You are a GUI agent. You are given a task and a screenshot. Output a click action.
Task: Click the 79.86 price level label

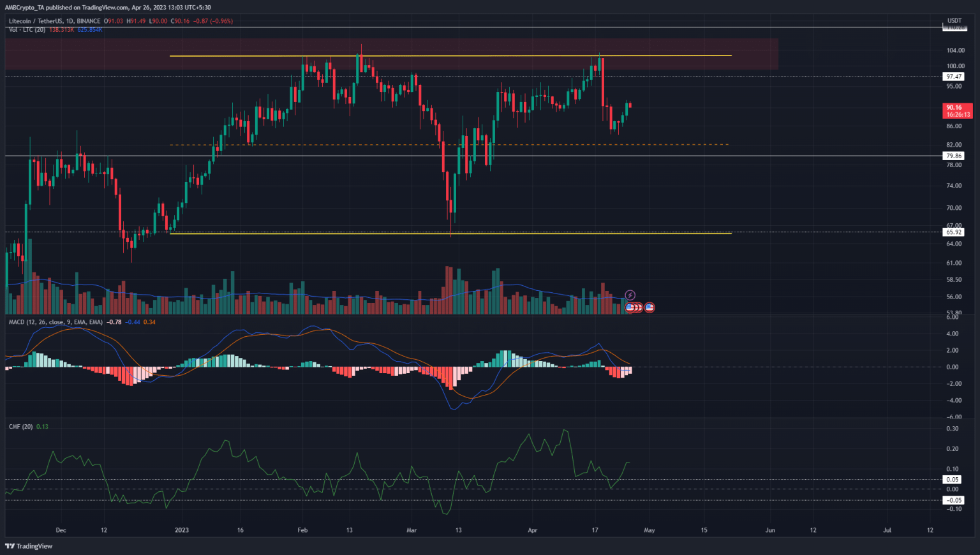pyautogui.click(x=954, y=156)
